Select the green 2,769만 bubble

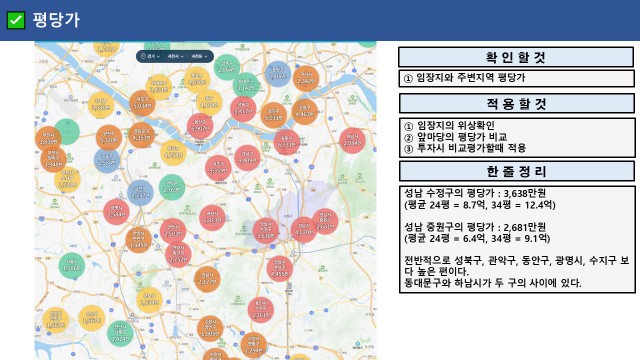pyautogui.click(x=172, y=187)
